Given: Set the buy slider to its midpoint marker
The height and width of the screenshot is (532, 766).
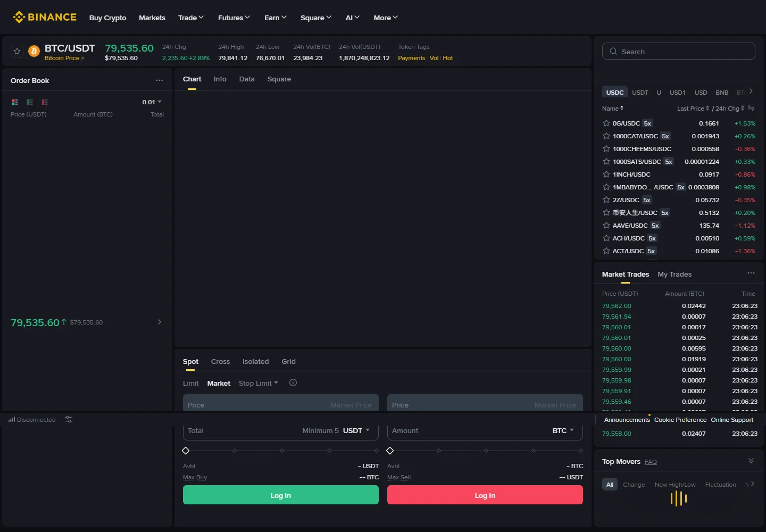Looking at the screenshot, I should [x=282, y=451].
